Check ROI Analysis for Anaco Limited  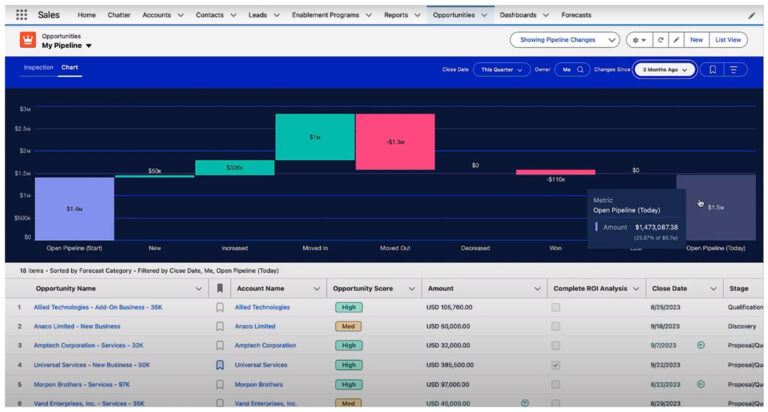(555, 326)
